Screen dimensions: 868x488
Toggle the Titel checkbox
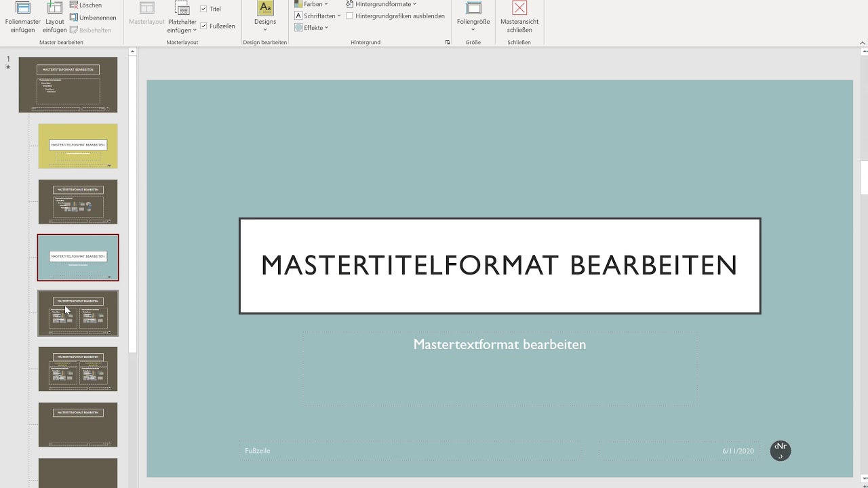[x=203, y=9]
